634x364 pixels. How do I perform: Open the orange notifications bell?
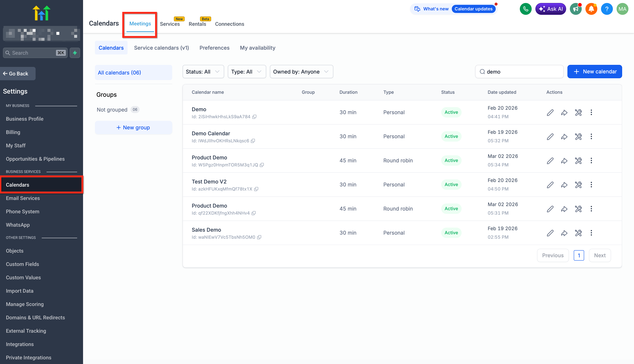click(591, 9)
